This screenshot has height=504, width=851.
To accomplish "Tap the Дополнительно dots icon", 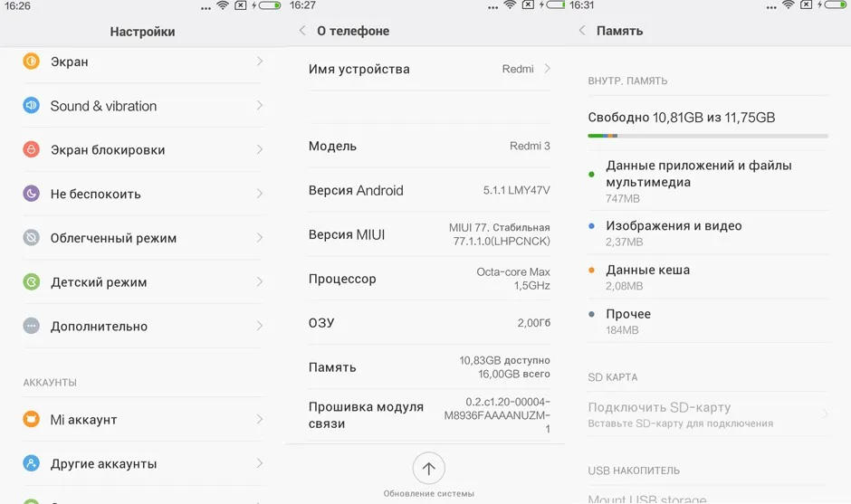I will pyautogui.click(x=31, y=326).
